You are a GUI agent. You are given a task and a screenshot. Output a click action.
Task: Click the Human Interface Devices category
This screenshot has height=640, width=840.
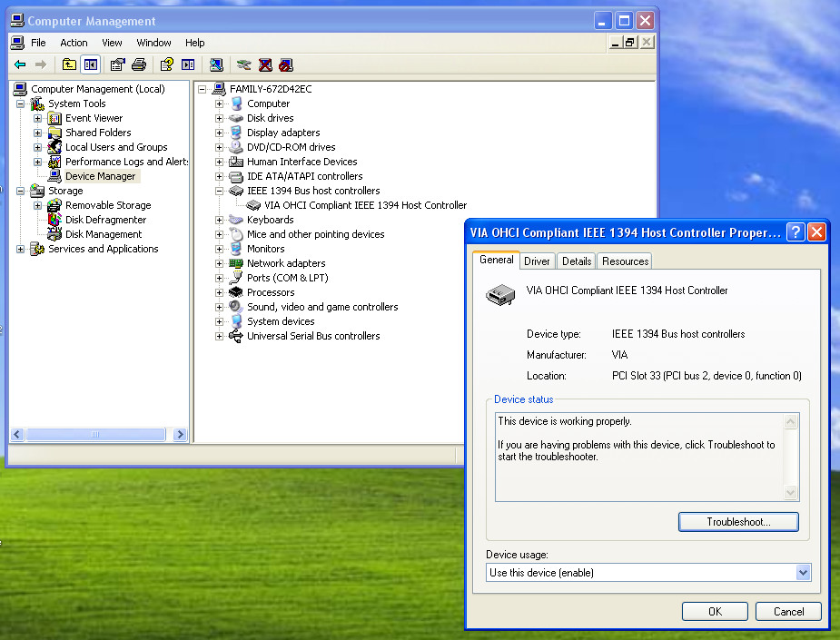click(x=302, y=162)
